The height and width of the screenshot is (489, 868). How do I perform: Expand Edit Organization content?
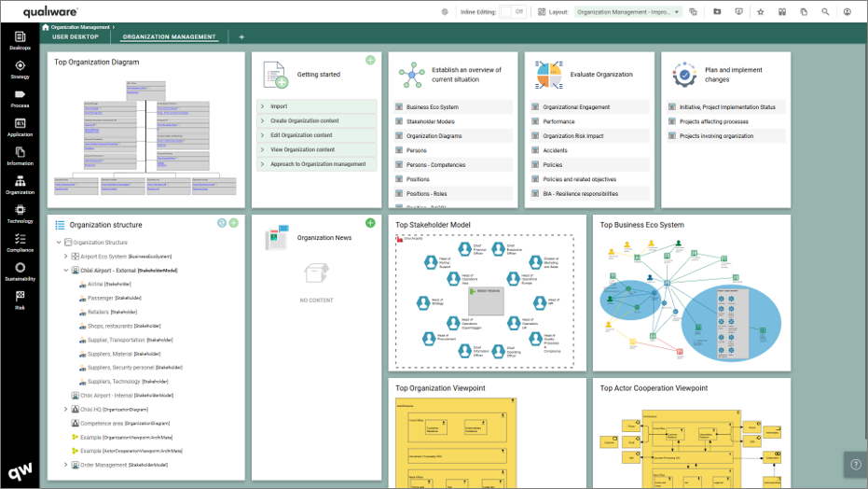[x=317, y=135]
